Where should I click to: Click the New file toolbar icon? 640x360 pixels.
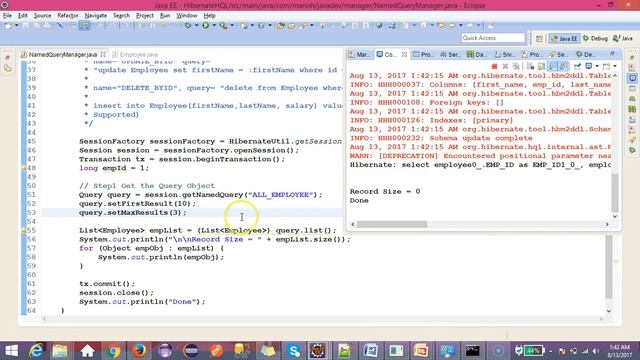pos(8,25)
